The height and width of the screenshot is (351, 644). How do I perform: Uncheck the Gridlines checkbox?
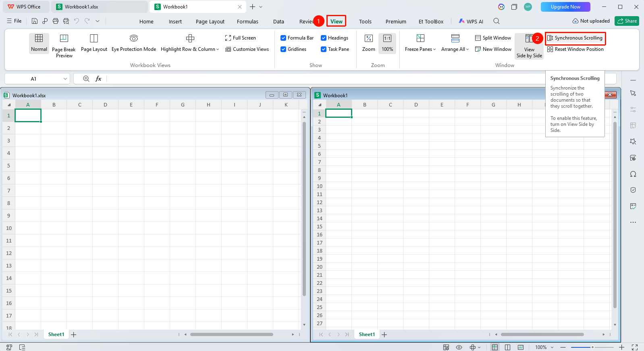pos(283,49)
